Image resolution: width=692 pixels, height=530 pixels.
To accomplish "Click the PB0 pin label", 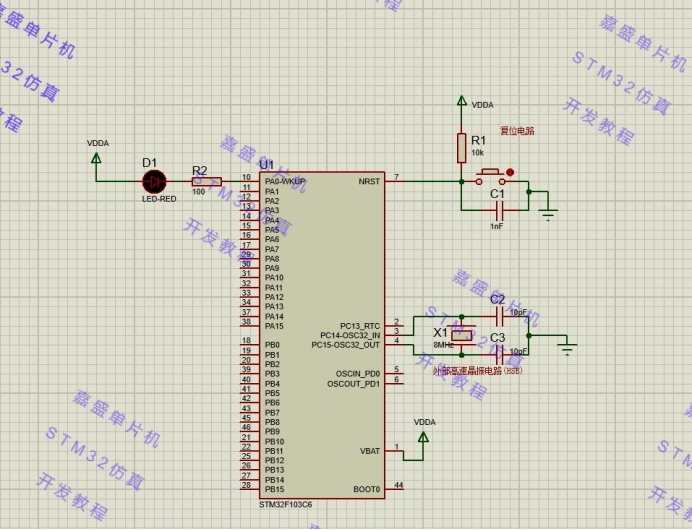I will 272,345.
